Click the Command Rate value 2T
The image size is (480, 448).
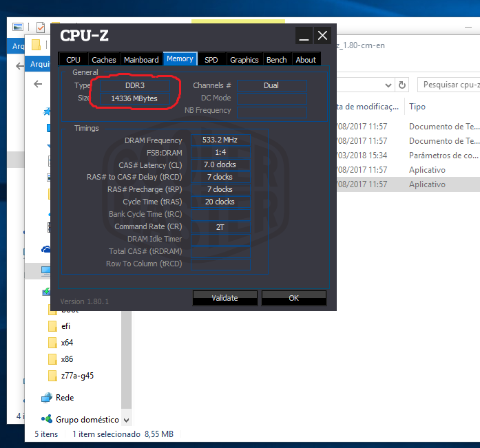pos(220,227)
